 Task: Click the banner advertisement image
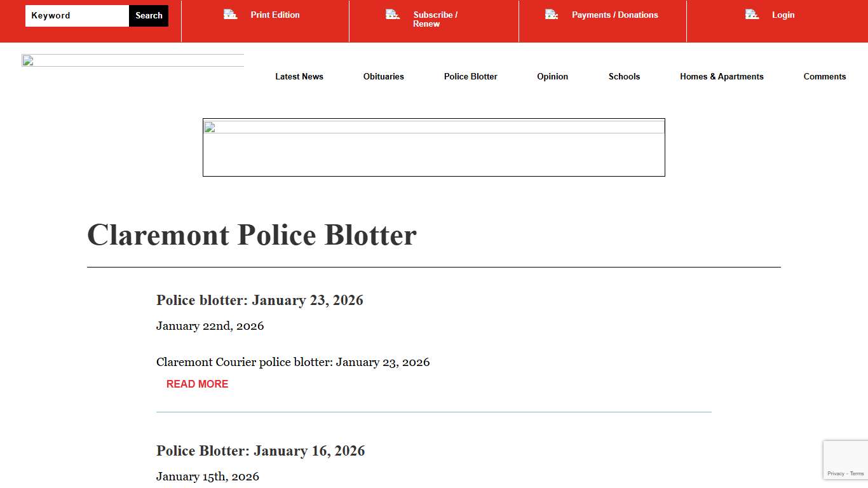click(x=433, y=147)
